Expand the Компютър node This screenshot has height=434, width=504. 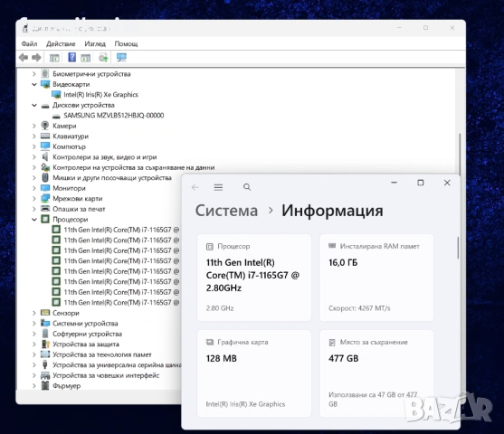(x=34, y=146)
